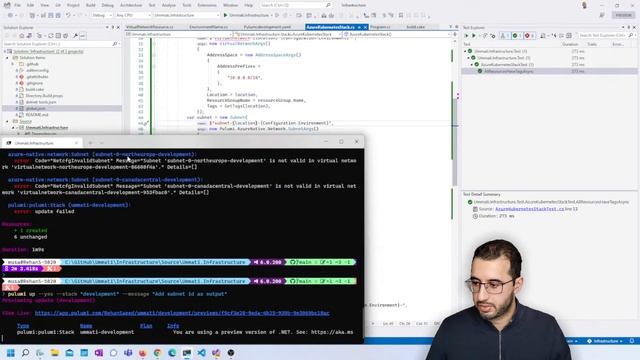Toggle the passed tests filter in Test Explorer
Viewport: 640px width, 360px height.
[x=517, y=36]
